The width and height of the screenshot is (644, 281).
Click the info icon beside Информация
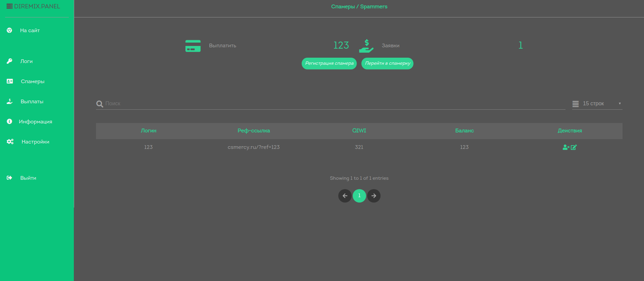tap(9, 121)
